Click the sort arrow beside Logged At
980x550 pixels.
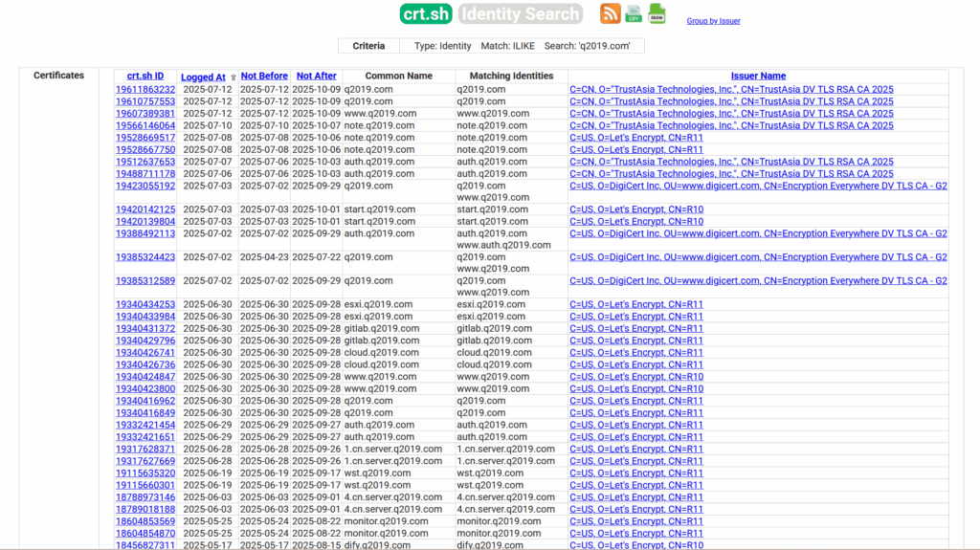[x=234, y=77]
